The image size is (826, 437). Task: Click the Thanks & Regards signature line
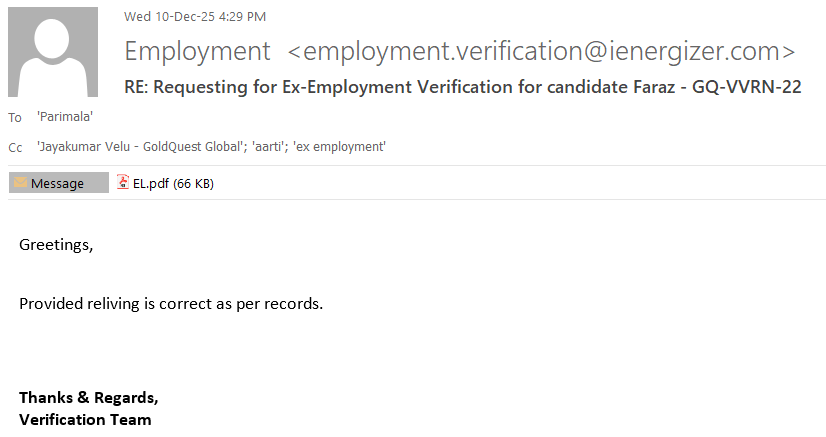click(x=88, y=397)
